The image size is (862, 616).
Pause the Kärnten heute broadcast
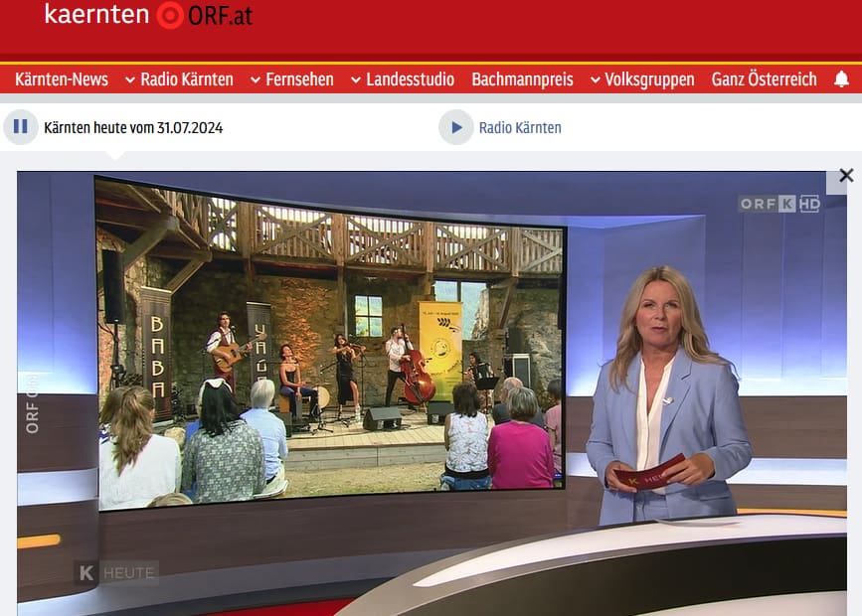20,127
